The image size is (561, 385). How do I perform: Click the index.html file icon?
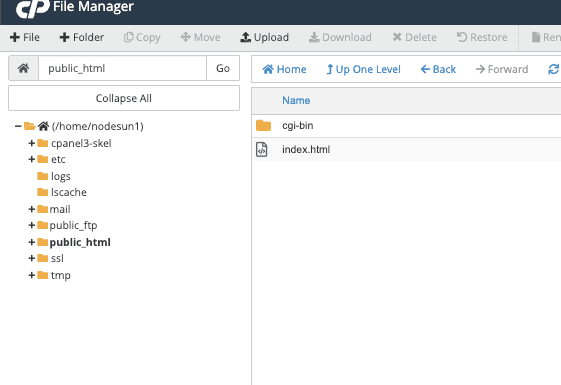click(x=262, y=150)
